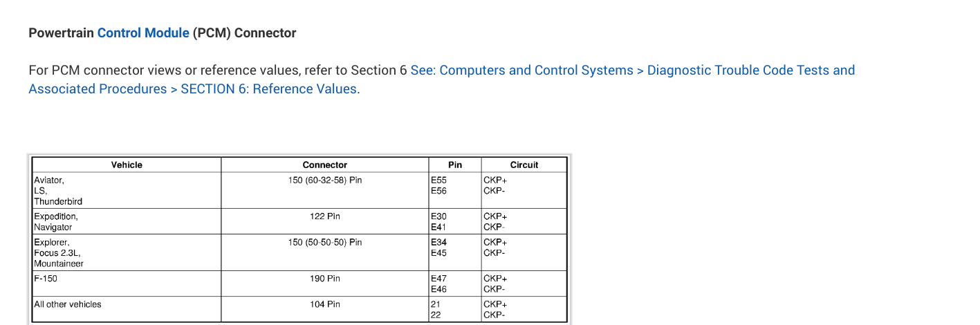
Task: Click the Thunderbird vehicle entry
Action: click(x=58, y=201)
